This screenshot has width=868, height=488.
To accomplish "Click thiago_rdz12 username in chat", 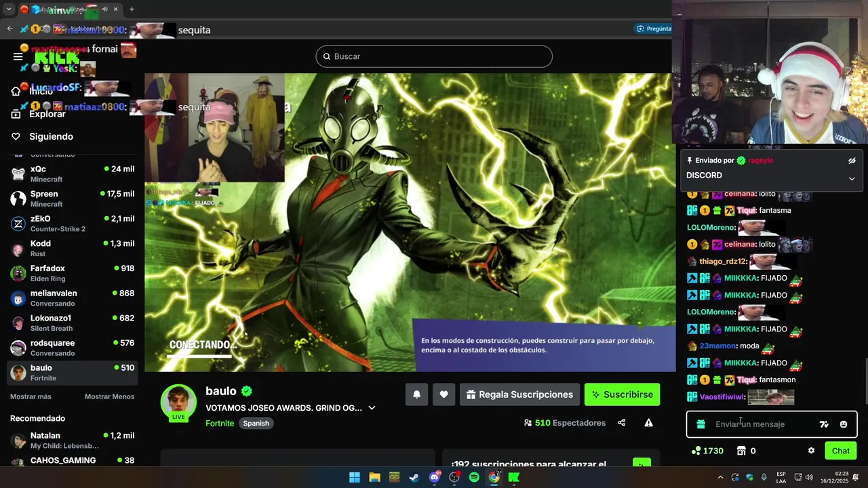I will [x=723, y=262].
